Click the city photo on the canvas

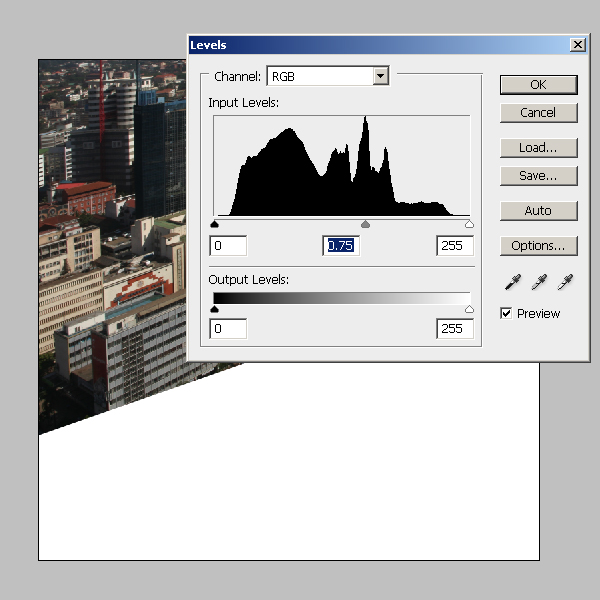coord(112,230)
